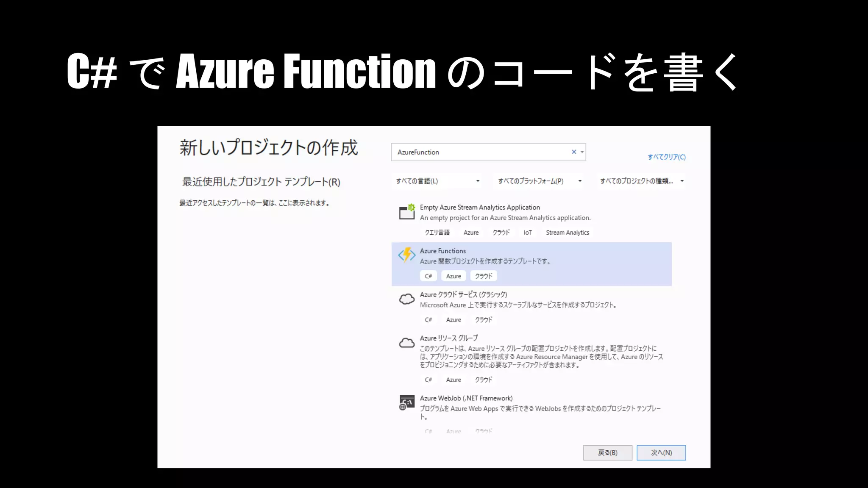Viewport: 868px width, 488px height.
Task: Select the Azure Functions template title
Action: [x=443, y=251]
